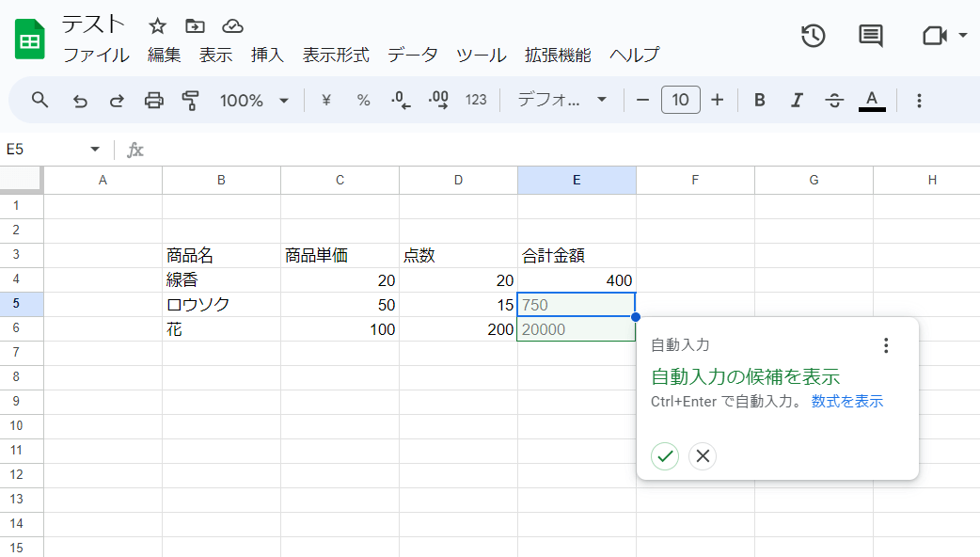This screenshot has height=557, width=980.
Task: Click the 数式を表示 link
Action: point(846,402)
